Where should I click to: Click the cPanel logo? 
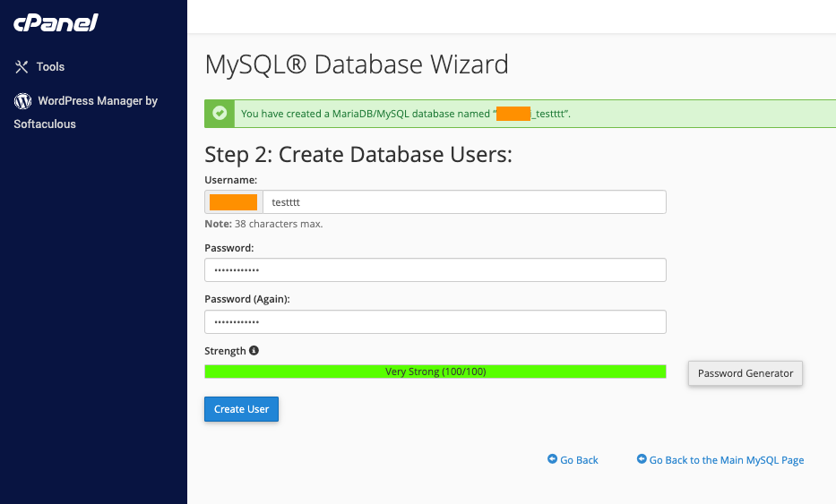56,23
